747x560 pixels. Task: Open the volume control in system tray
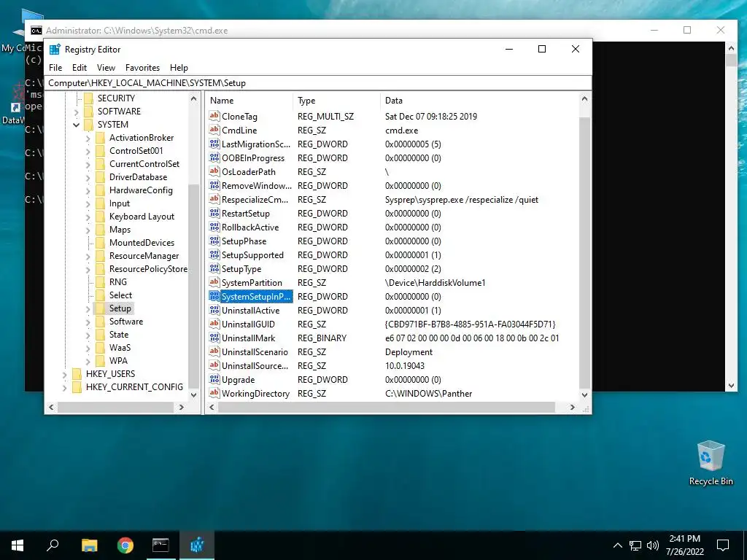coord(653,545)
